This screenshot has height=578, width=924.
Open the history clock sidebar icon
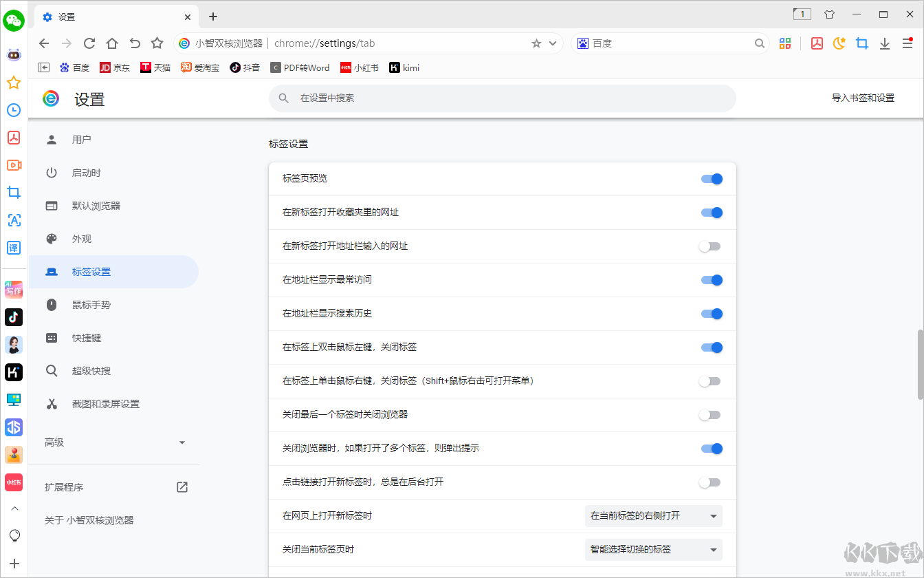[x=14, y=110]
